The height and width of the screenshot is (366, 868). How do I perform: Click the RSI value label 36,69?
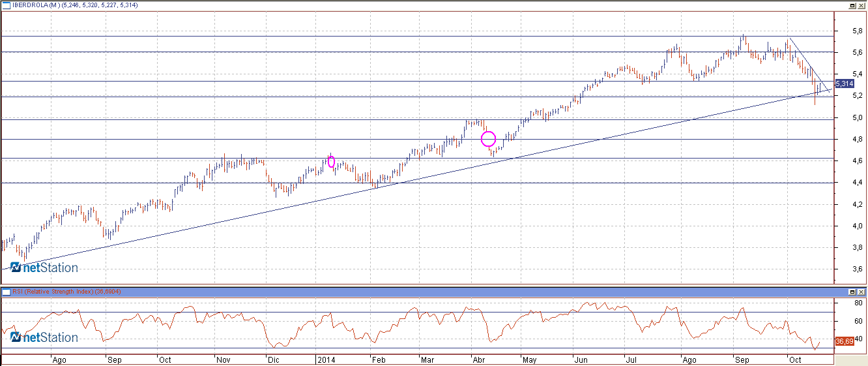[844, 341]
